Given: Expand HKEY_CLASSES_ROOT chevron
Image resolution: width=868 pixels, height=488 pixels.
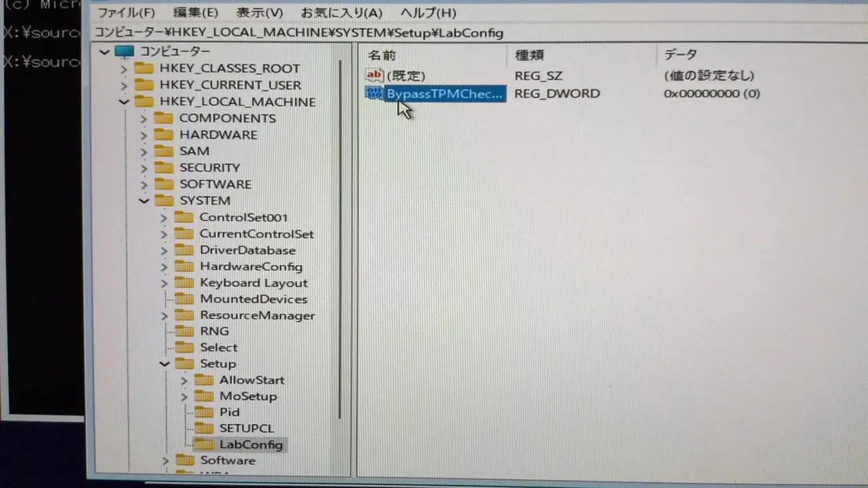Looking at the screenshot, I should coord(123,68).
